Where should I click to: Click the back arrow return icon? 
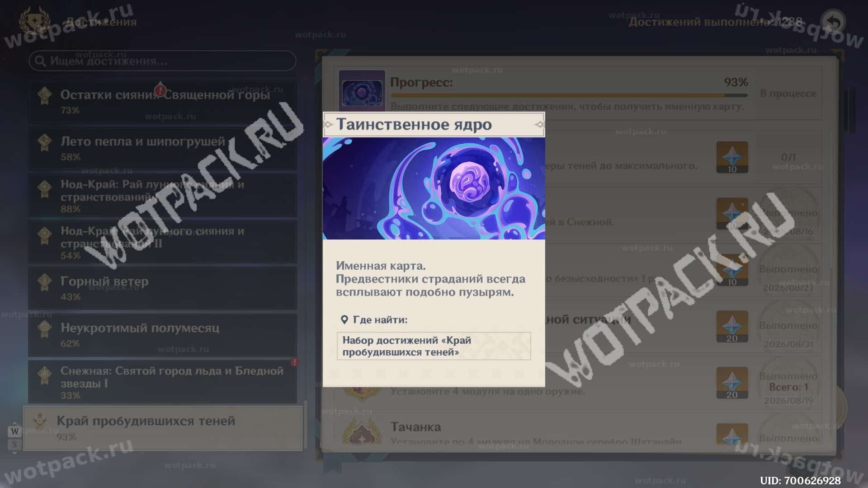(x=833, y=22)
